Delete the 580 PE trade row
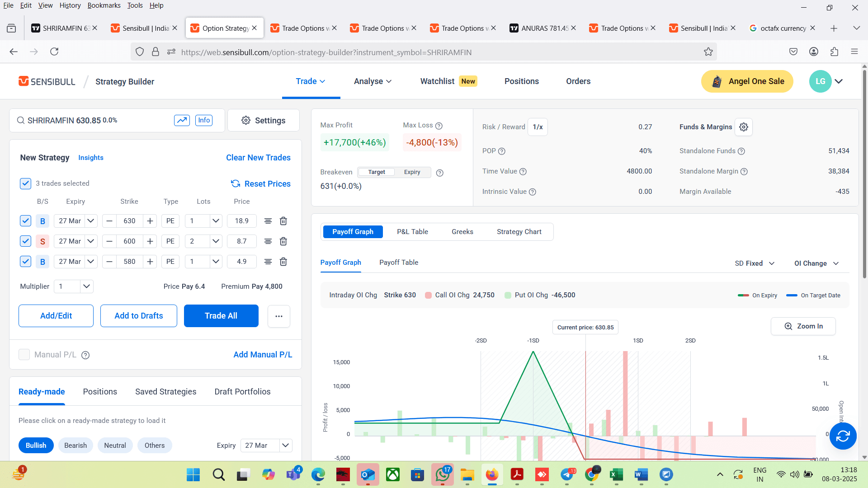Viewport: 868px width, 488px height. 283,262
